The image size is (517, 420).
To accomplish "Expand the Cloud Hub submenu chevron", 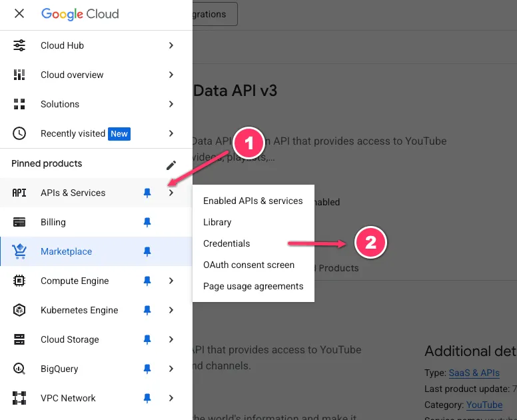I will [x=171, y=45].
